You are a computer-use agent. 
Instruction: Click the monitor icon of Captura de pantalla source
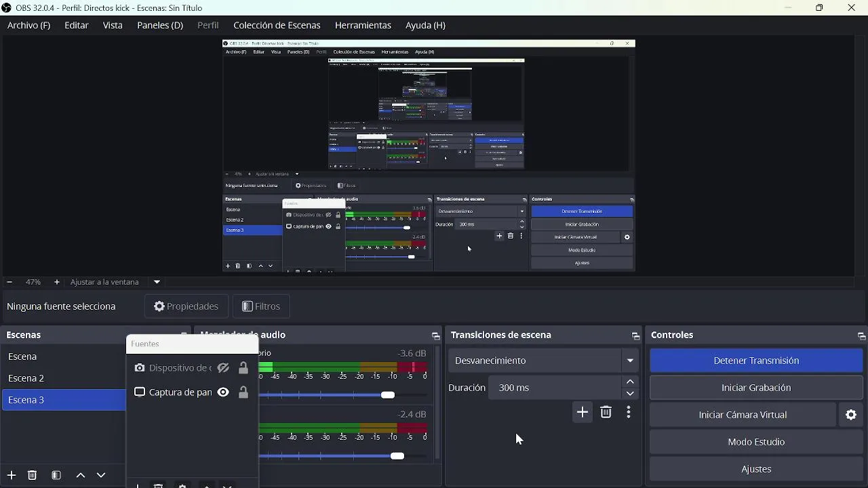139,392
